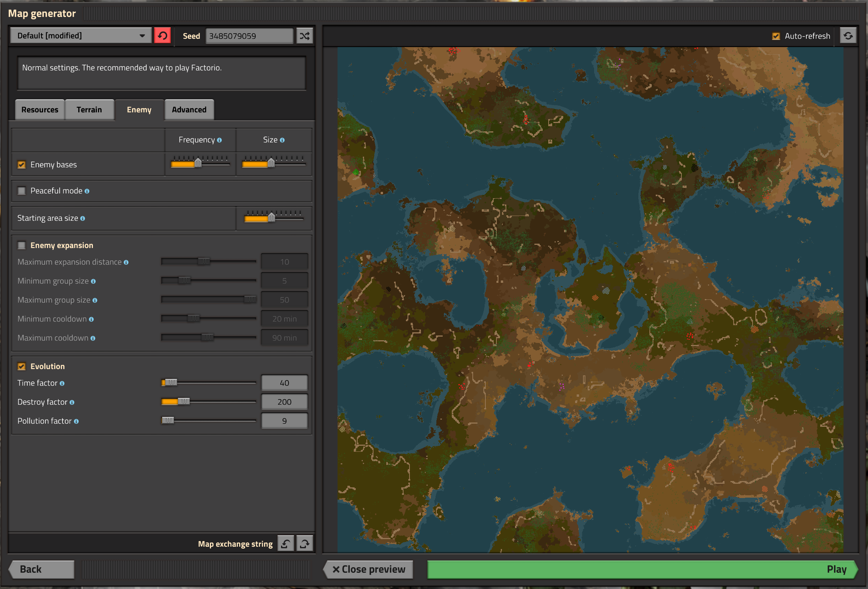Edit the Pollution factor value 9
The image size is (868, 589).
coord(285,421)
